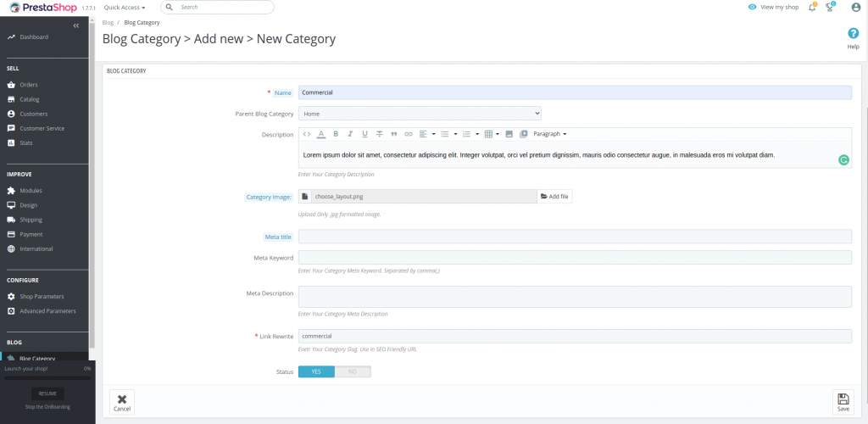This screenshot has height=424, width=868.
Task: Insert a blockquote in description
Action: (x=394, y=134)
